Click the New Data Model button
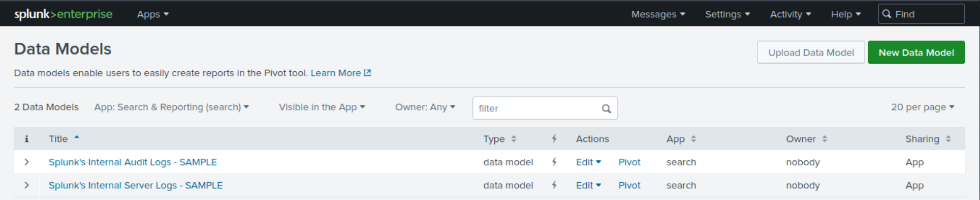This screenshot has height=200, width=980. [x=916, y=52]
